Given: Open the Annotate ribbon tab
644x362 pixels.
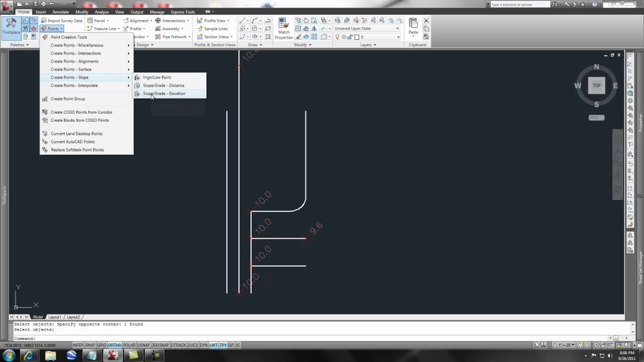Looking at the screenshot, I should (x=61, y=12).
